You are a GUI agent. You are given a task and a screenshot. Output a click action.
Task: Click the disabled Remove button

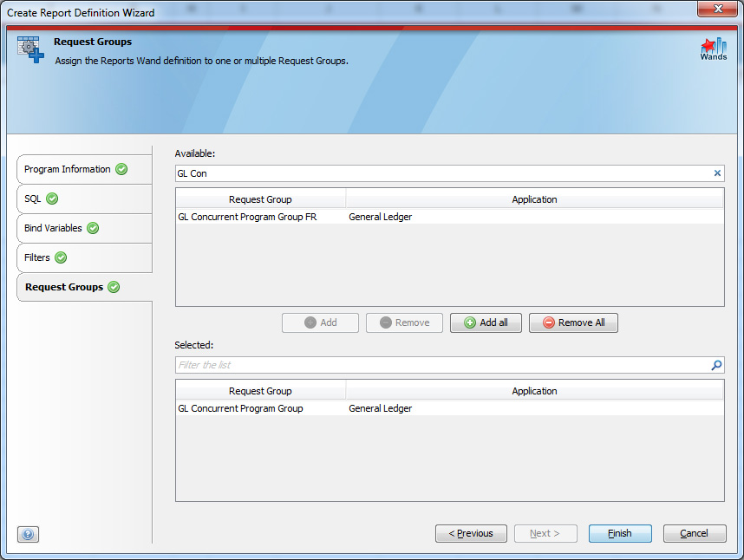(404, 323)
